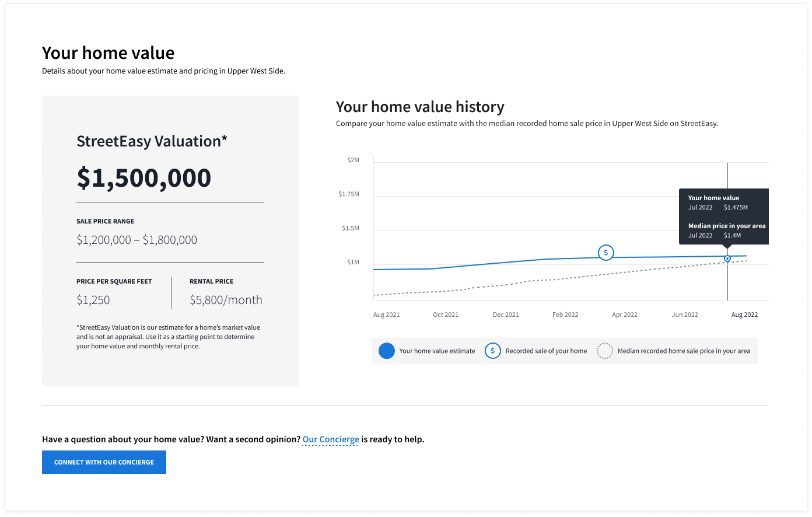This screenshot has height=517, width=812.
Task: Click the Oct 2021 axis label
Action: point(446,315)
